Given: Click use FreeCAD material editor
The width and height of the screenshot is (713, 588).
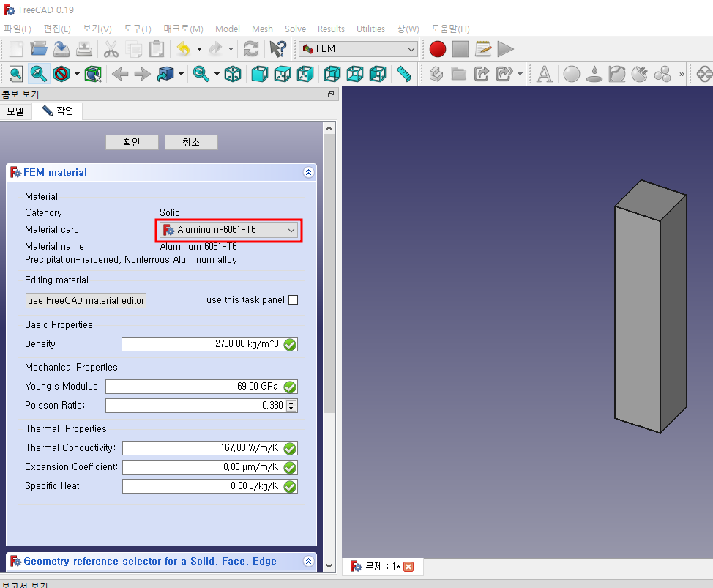Looking at the screenshot, I should click(x=86, y=301).
